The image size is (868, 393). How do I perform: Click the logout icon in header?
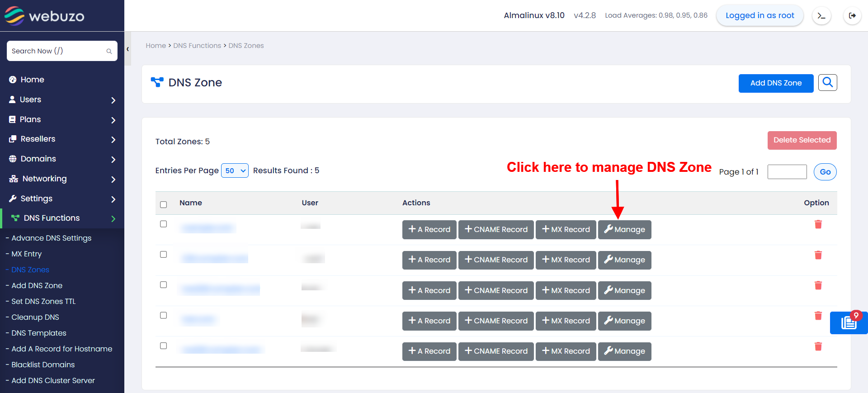[x=852, y=16]
